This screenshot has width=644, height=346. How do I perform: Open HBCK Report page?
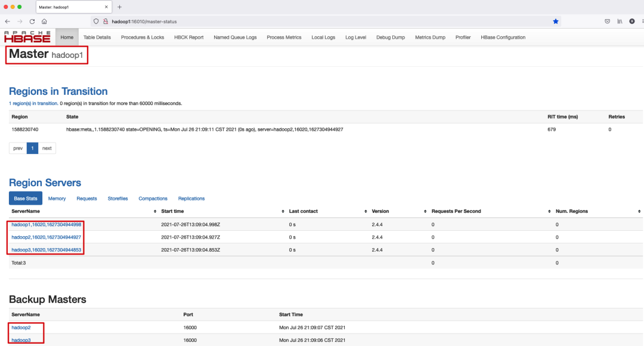point(189,38)
